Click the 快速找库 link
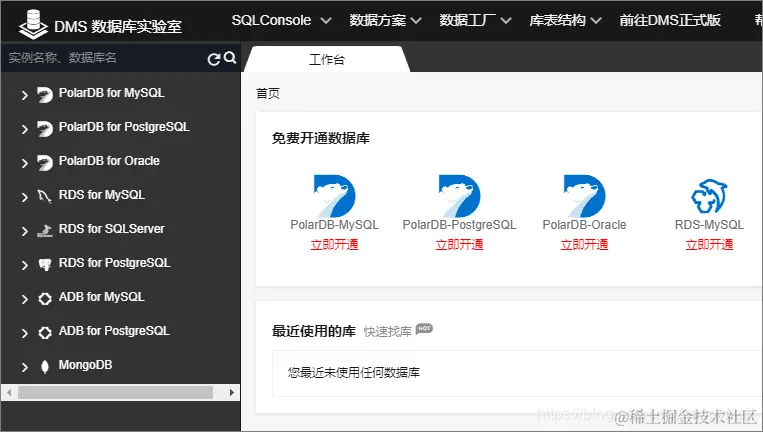Image resolution: width=763 pixels, height=432 pixels. [388, 332]
